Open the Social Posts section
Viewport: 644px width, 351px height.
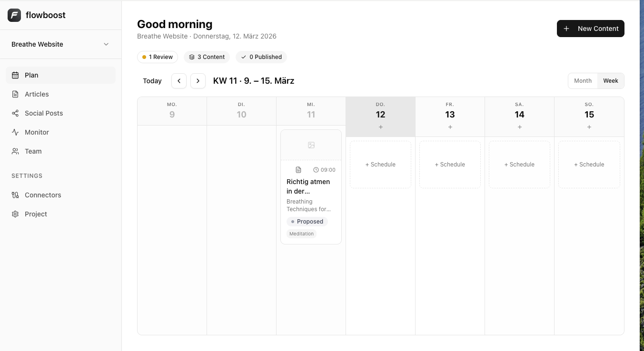[44, 113]
